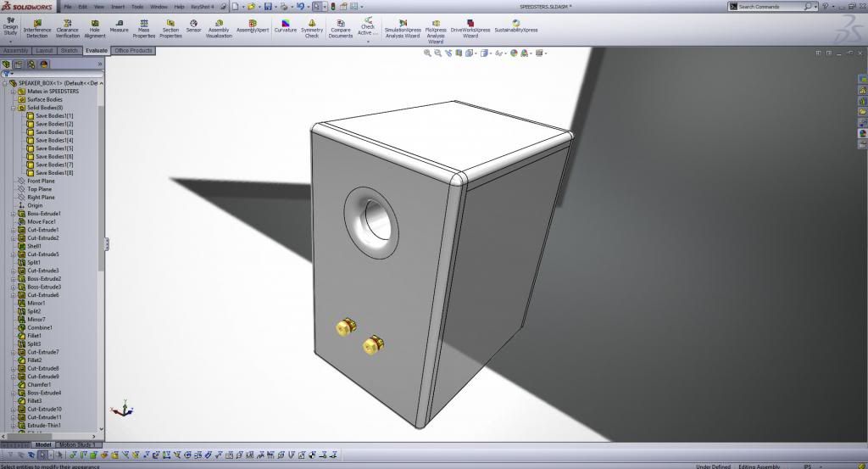The width and height of the screenshot is (868, 469).
Task: Collapse the Solid Bodies(8) folder
Action: point(14,108)
